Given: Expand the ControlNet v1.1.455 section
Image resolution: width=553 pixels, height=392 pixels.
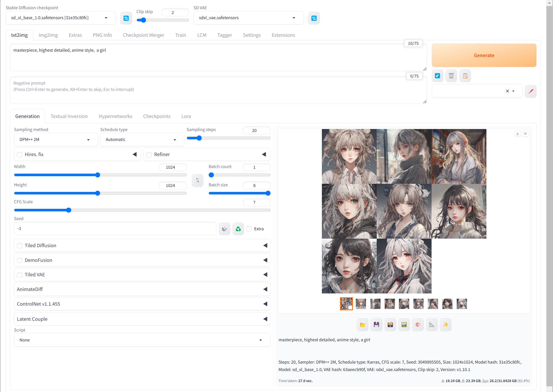Looking at the screenshot, I should pos(142,304).
